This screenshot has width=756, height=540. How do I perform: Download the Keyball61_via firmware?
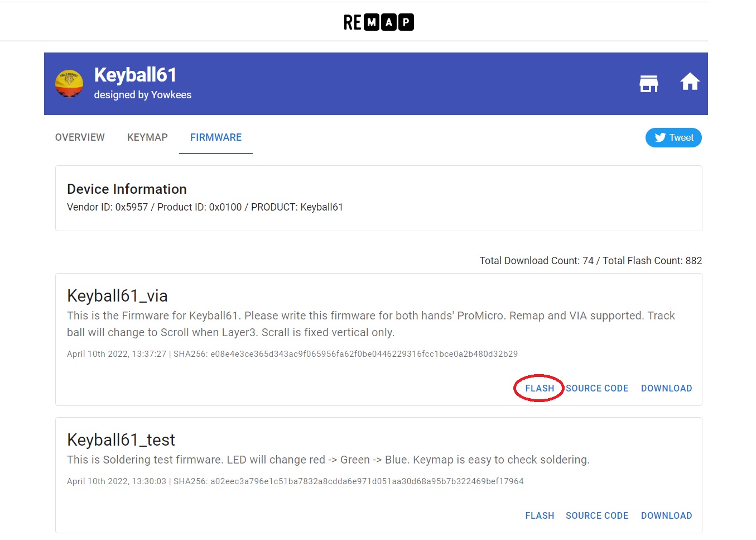coord(666,388)
